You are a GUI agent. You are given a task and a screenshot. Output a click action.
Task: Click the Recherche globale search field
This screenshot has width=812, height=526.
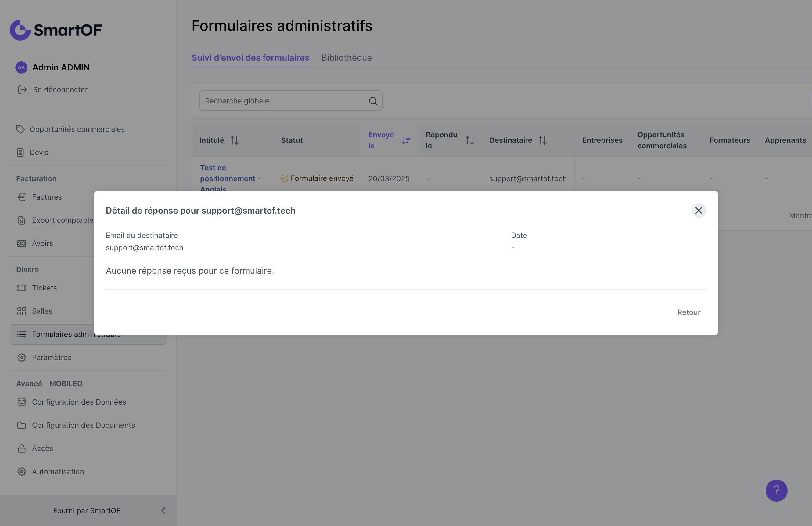pos(283,101)
